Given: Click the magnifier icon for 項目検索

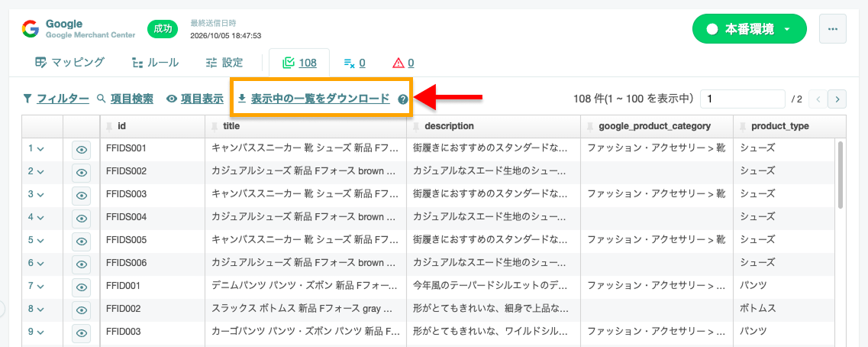Looking at the screenshot, I should point(102,99).
